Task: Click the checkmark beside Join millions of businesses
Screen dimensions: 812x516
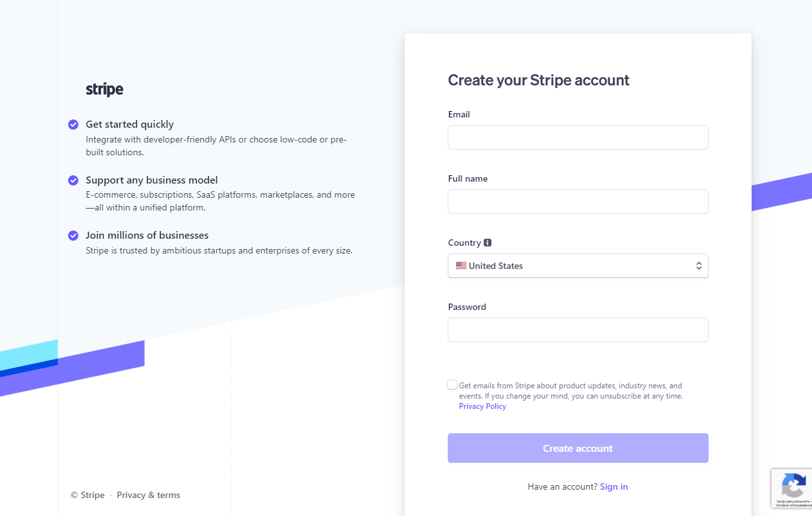Action: click(x=73, y=236)
